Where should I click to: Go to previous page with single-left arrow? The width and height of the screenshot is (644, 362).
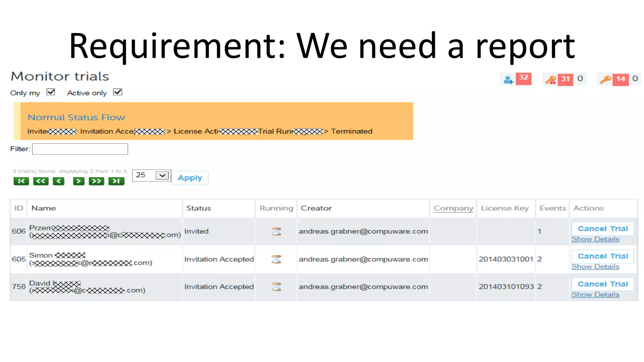[x=58, y=181]
